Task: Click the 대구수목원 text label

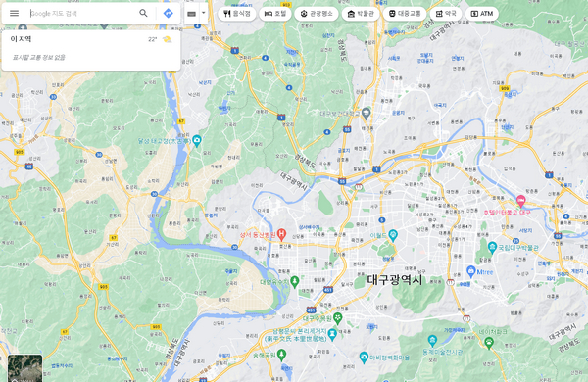Action: pyautogui.click(x=318, y=318)
